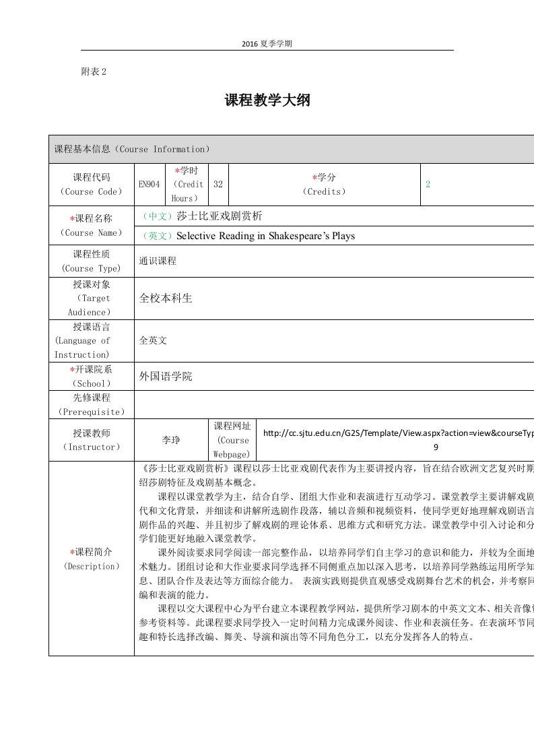Click the audience value '全校本科生'
Screen dimensions: 534x756
tap(165, 298)
